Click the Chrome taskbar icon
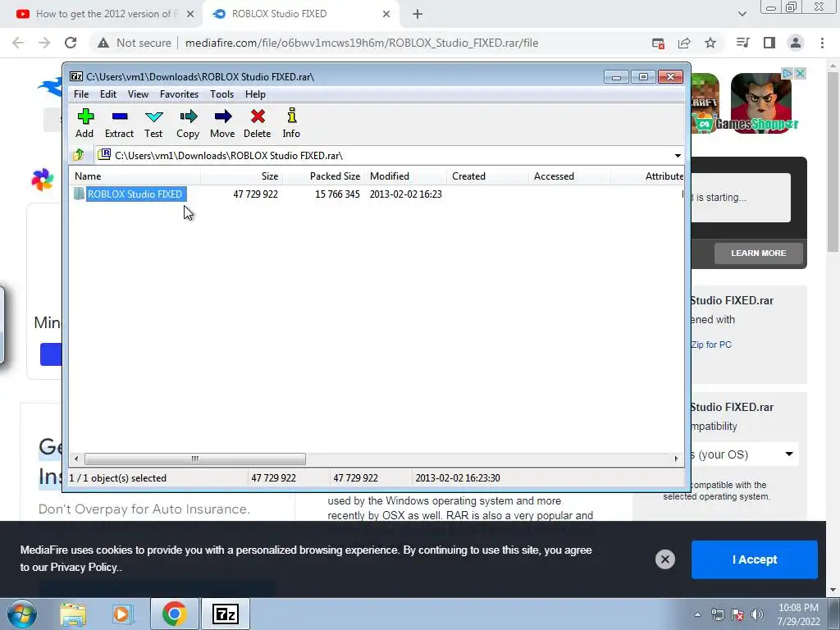 click(x=174, y=614)
